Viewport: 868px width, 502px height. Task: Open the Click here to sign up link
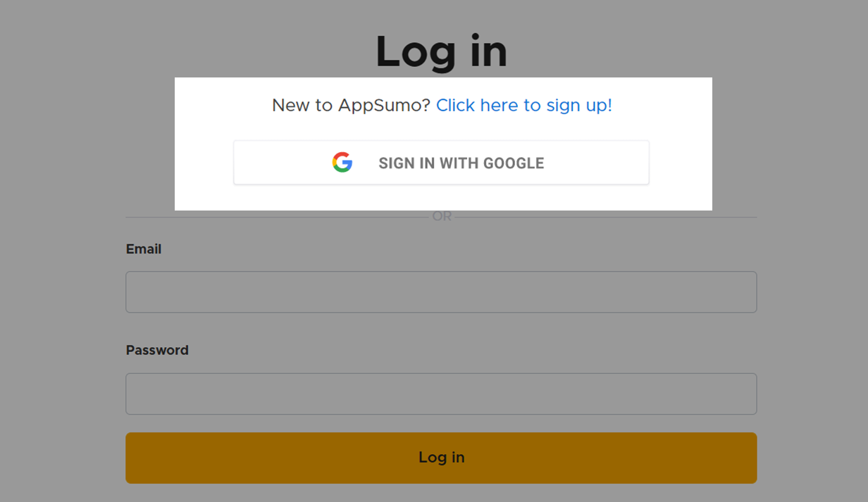click(524, 106)
